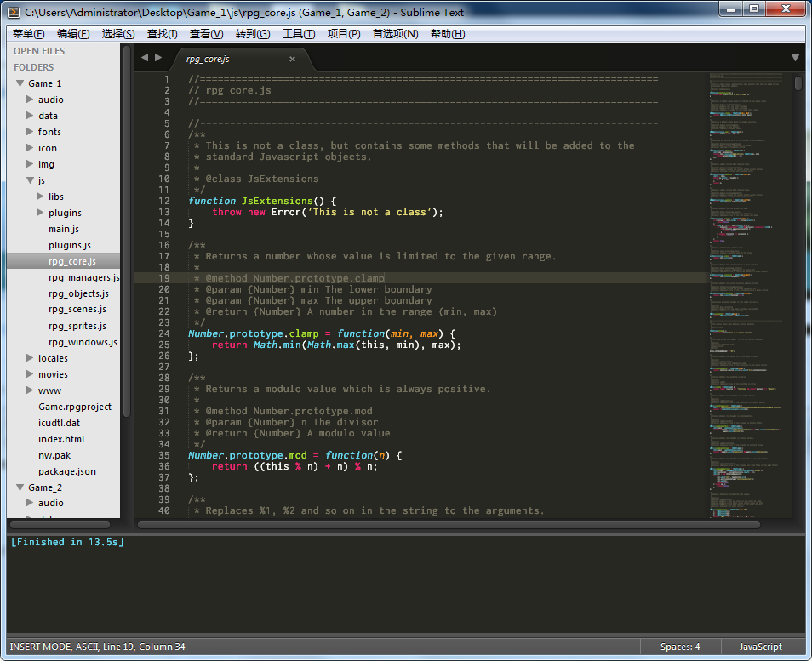Expand the movies folder
The height and width of the screenshot is (661, 812).
(x=30, y=373)
